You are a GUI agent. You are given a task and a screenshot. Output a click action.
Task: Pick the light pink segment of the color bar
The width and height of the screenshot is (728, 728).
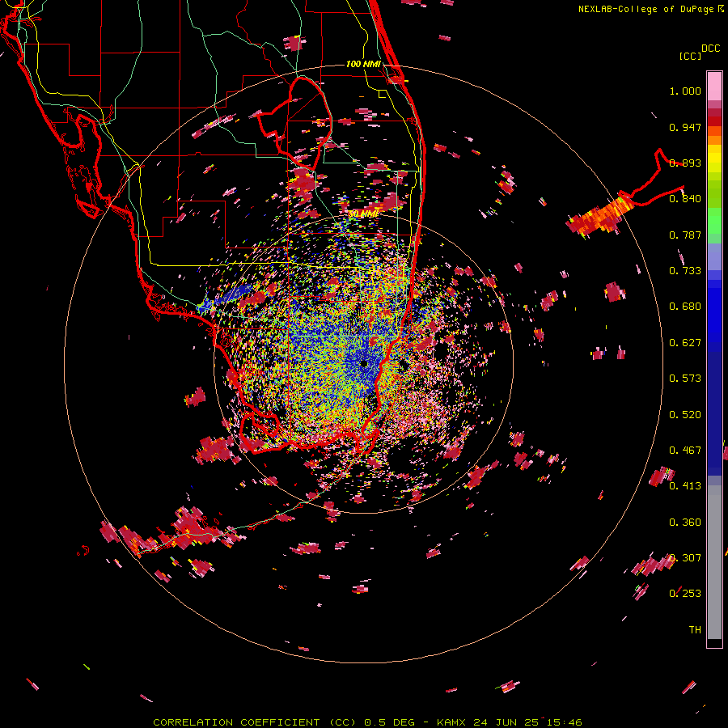click(x=714, y=86)
